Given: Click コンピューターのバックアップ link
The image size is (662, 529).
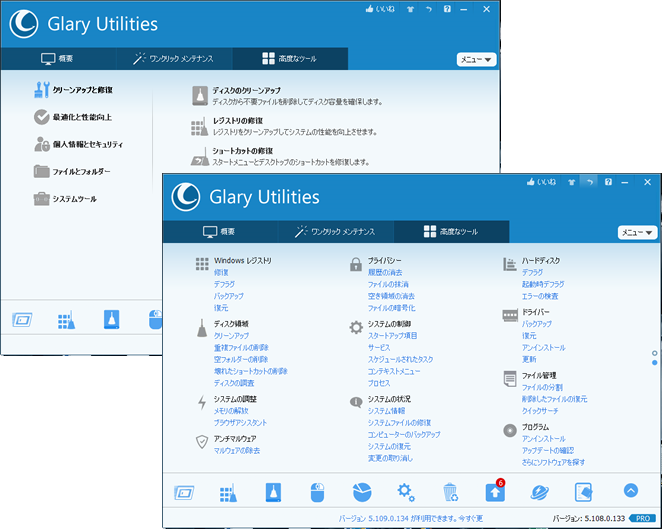Looking at the screenshot, I should click(x=404, y=434).
